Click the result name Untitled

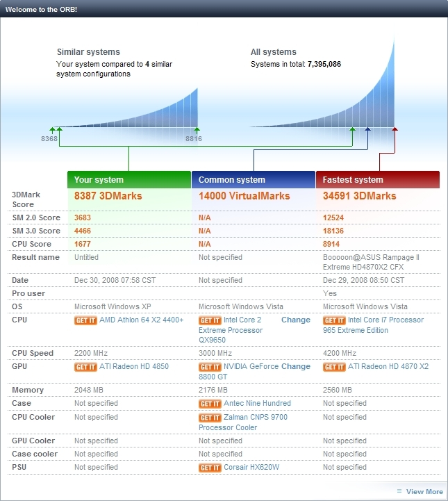coord(86,257)
